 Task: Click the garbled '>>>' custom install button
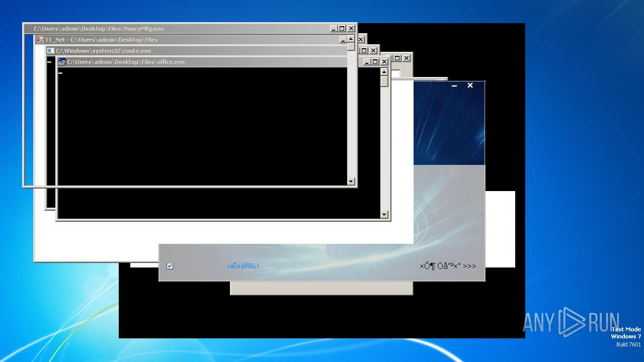[448, 266]
